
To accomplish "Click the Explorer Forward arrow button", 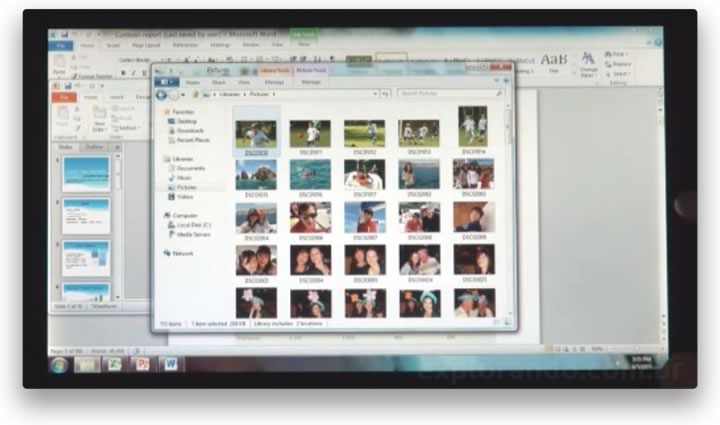I will pos(174,95).
